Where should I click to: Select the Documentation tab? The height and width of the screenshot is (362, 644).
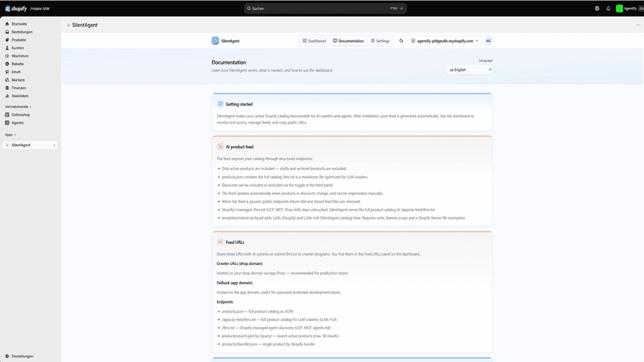tap(348, 40)
